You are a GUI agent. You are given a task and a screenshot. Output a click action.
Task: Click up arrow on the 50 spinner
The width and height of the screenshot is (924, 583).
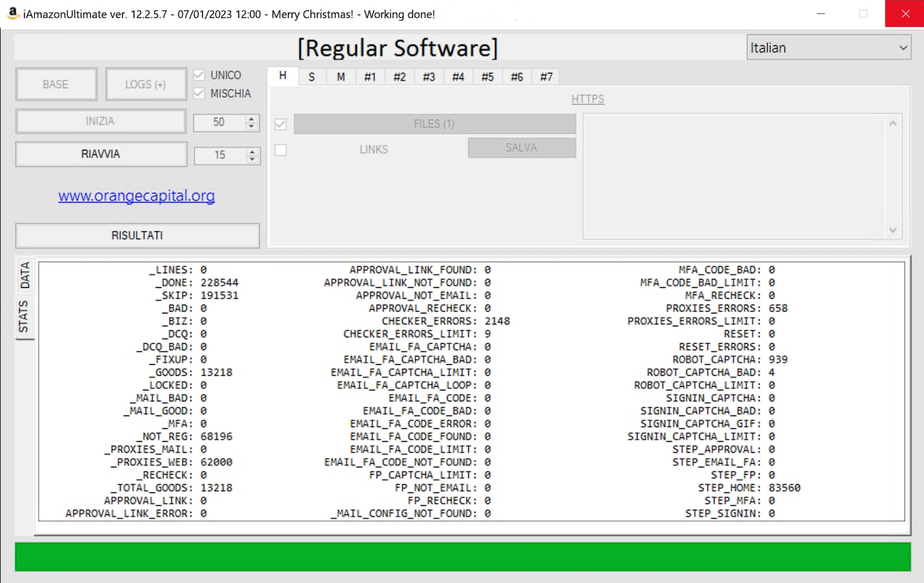click(252, 119)
